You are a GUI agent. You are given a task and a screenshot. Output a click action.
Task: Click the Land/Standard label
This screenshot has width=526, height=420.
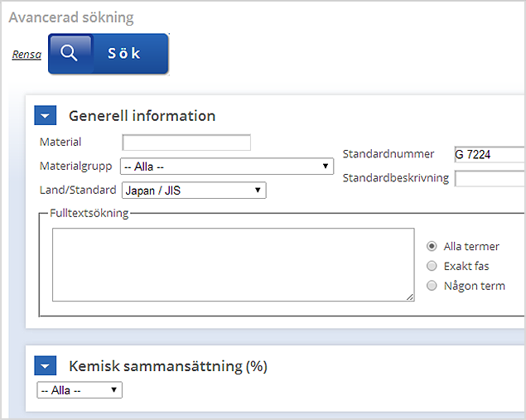(78, 190)
